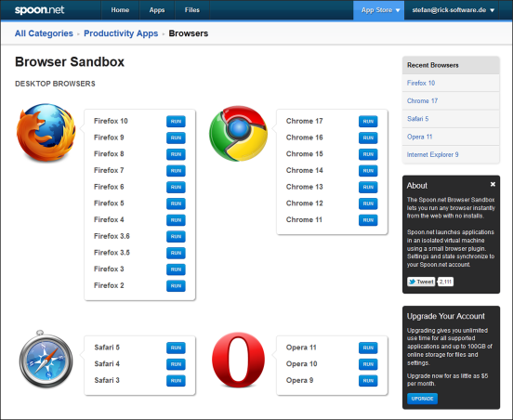This screenshot has height=420, width=513.
Task: Run Firefox 10
Action: coord(176,122)
